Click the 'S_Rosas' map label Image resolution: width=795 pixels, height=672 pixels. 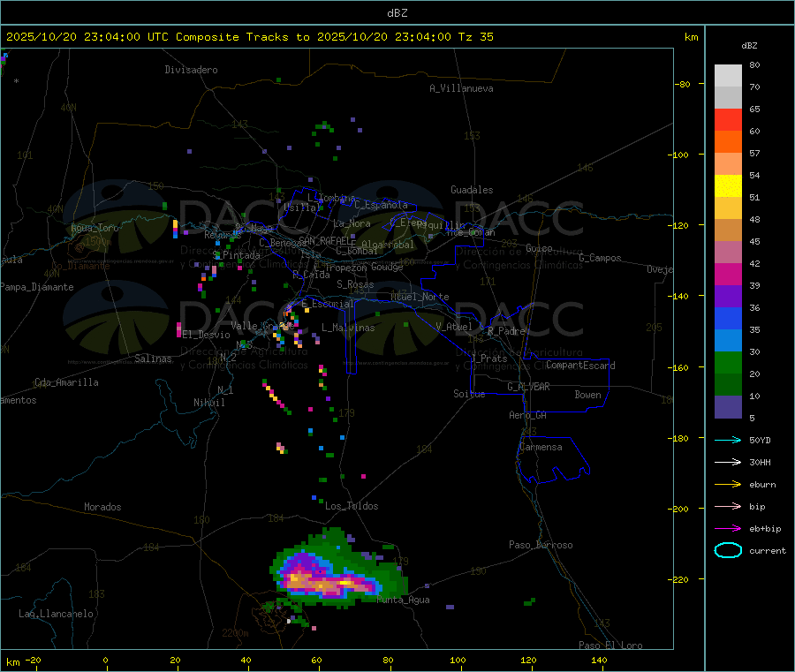pos(355,284)
